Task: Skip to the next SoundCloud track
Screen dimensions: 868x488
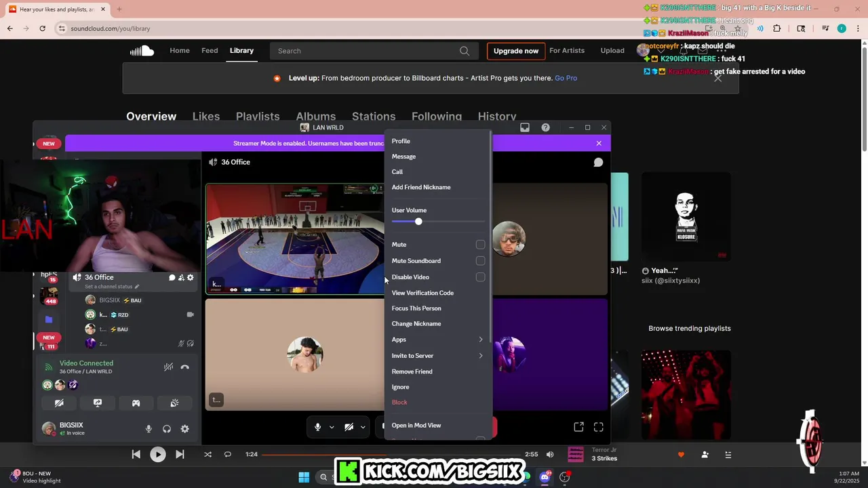Action: 180,454
